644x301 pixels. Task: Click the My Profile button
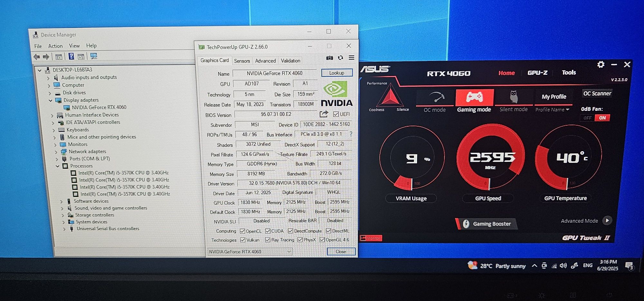pos(554,97)
